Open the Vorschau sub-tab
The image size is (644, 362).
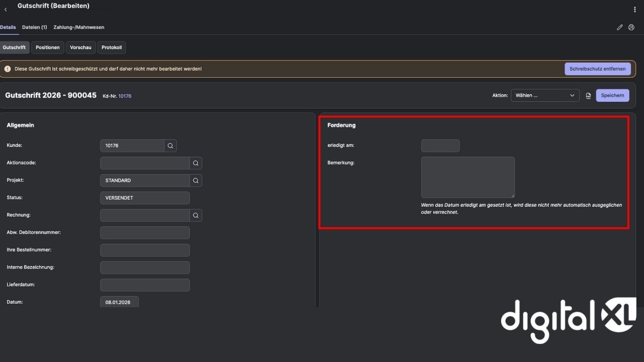click(80, 47)
